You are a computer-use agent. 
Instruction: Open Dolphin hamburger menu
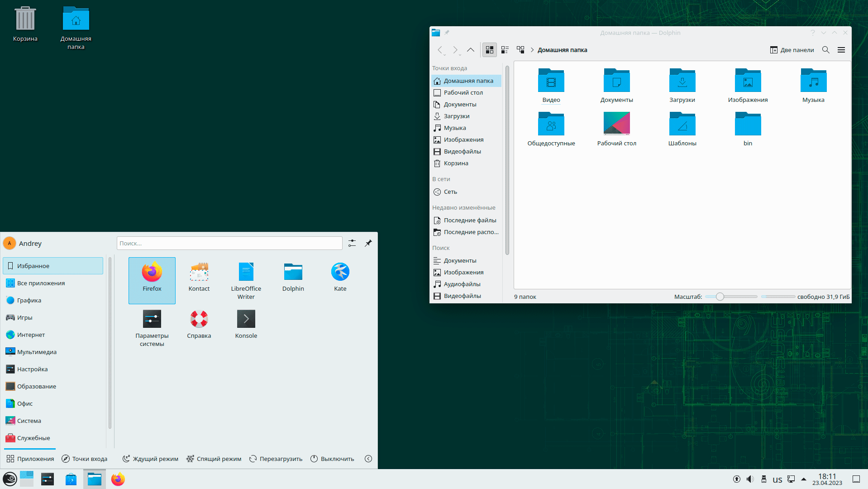pyautogui.click(x=841, y=50)
